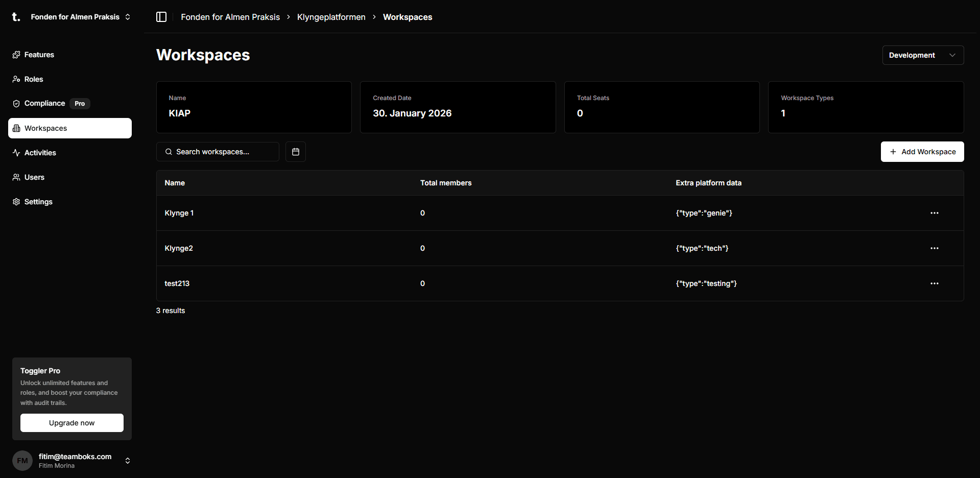Open more options for Klynge2 row

[934, 248]
